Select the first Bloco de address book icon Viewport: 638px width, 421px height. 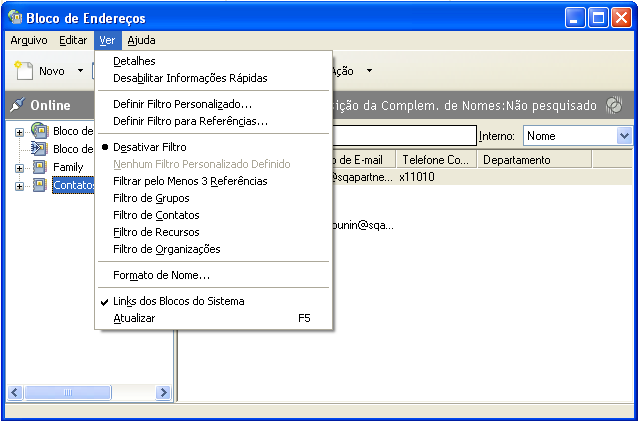pos(40,130)
